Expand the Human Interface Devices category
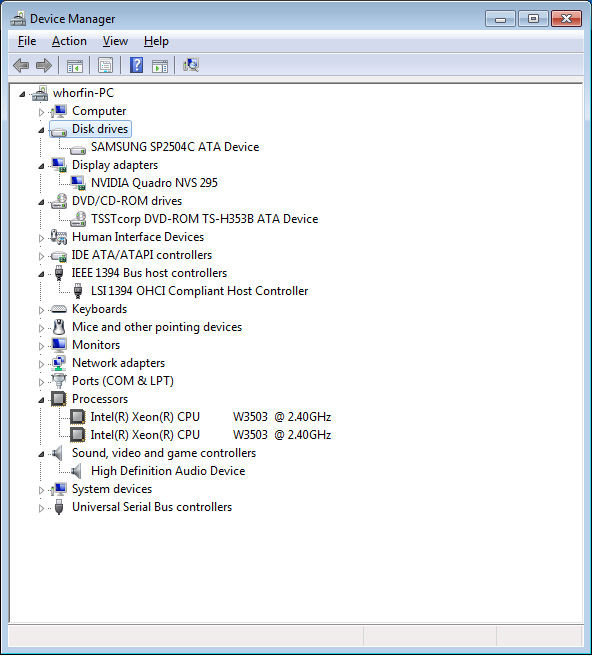 click(x=41, y=238)
